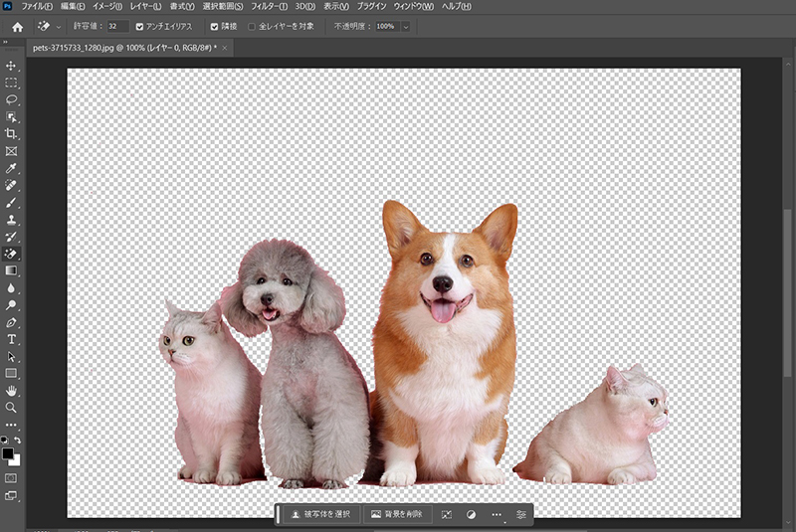This screenshot has height=532, width=796.
Task: Open contextual task bar more options
Action: (x=497, y=514)
